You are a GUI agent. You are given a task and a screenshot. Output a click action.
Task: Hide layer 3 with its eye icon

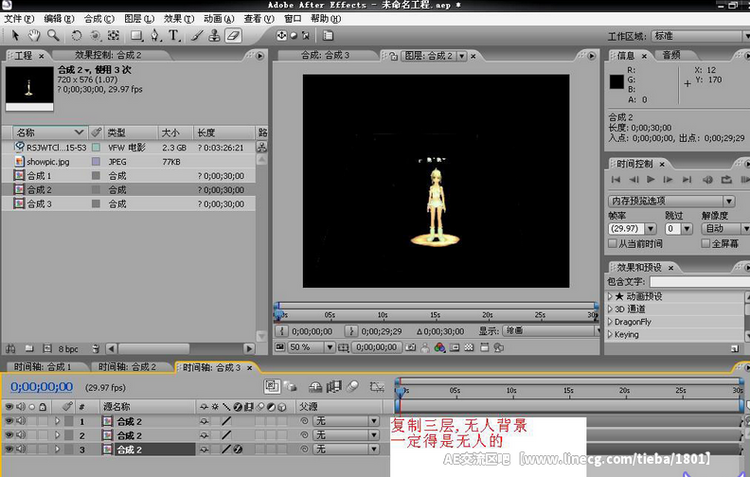point(9,449)
